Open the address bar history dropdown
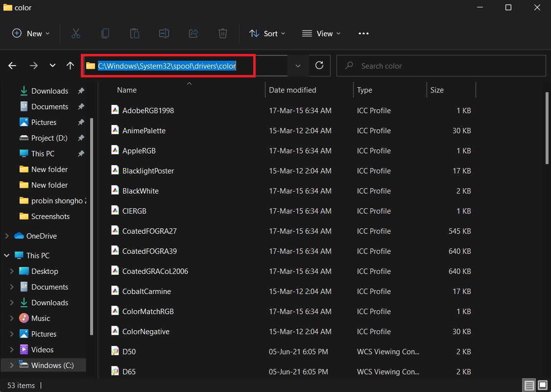The image size is (551, 392). tap(298, 65)
